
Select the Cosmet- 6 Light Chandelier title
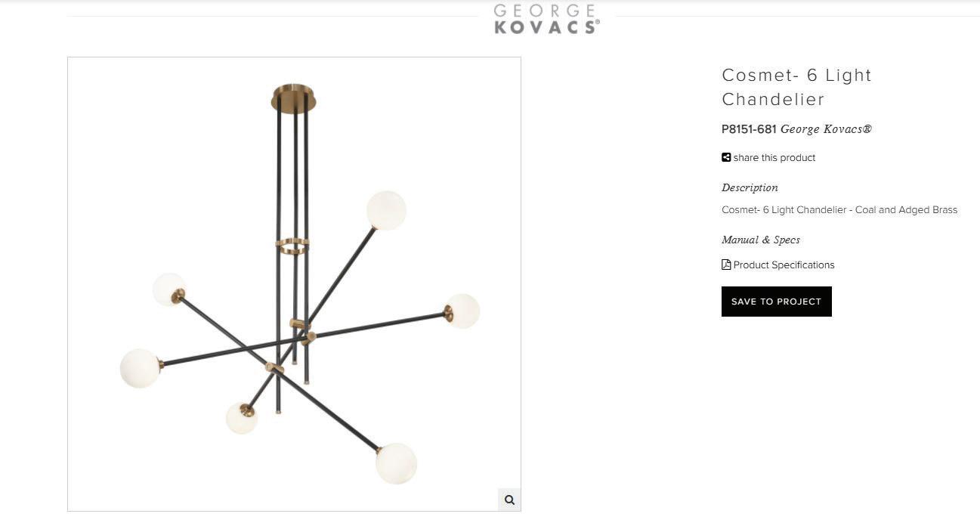(796, 87)
